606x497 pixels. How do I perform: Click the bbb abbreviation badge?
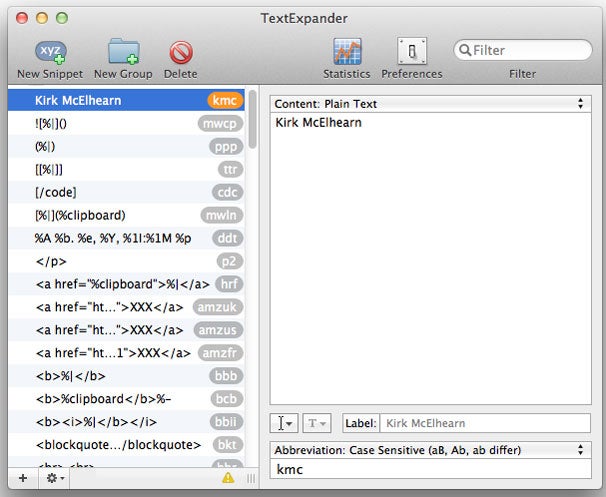(x=226, y=376)
